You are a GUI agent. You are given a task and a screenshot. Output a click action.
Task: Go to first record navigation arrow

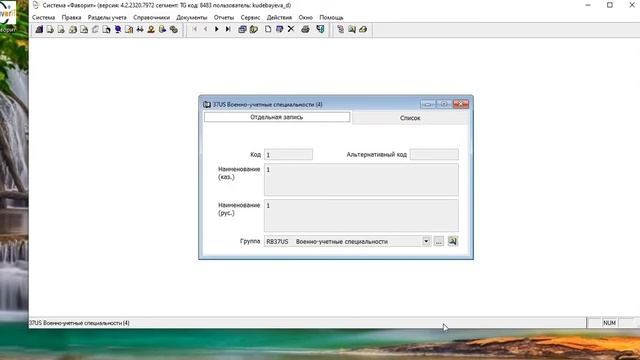click(194, 29)
